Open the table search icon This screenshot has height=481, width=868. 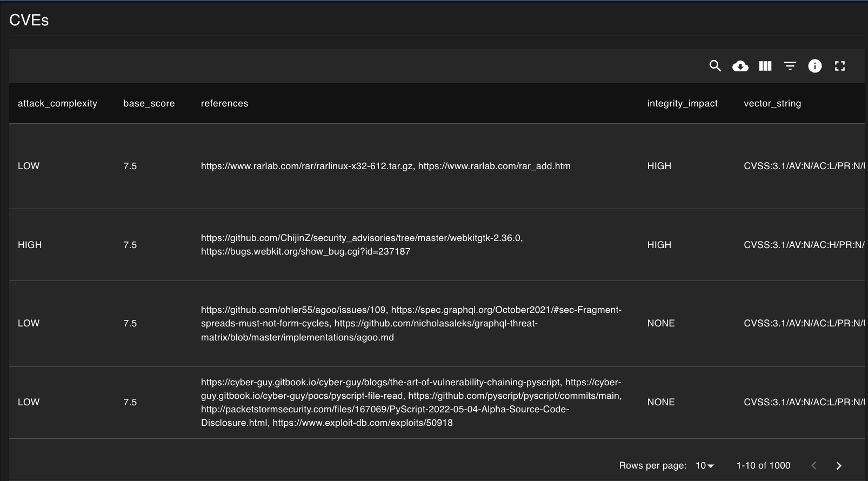(x=715, y=66)
